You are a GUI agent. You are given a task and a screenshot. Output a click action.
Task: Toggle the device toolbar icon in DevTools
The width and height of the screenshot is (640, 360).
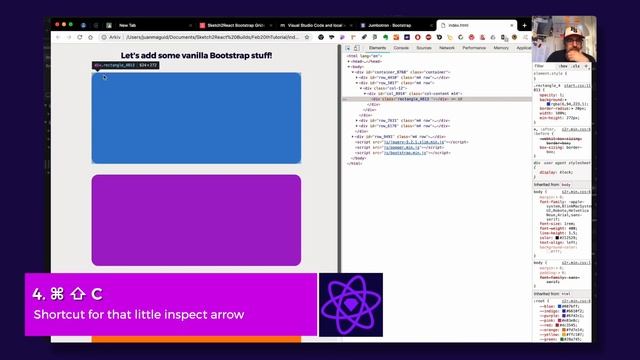tap(357, 48)
